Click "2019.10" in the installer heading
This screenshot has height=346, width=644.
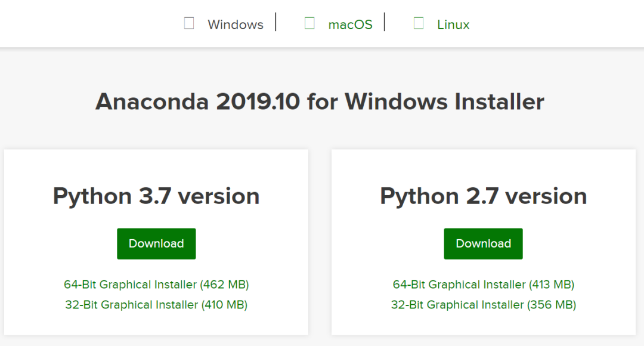(258, 101)
